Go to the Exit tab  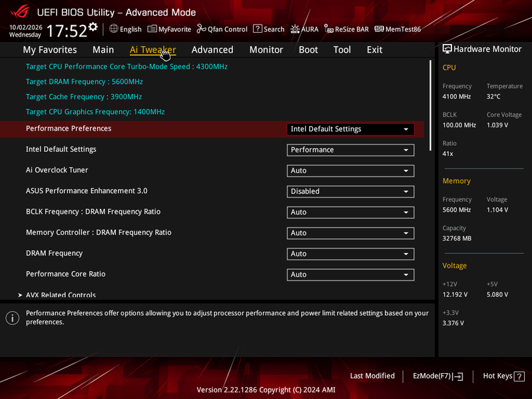pos(375,50)
